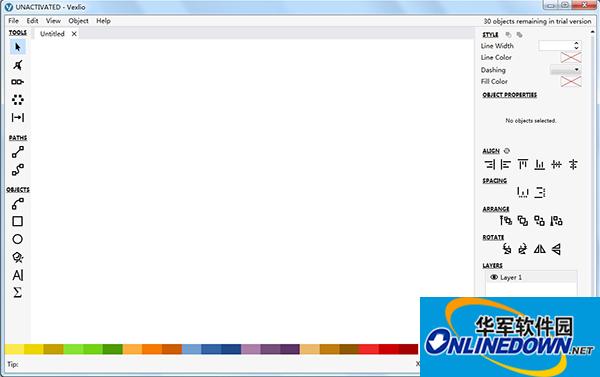This screenshot has height=377, width=600.
Task: Open the Line Color swatch
Action: coord(571,57)
